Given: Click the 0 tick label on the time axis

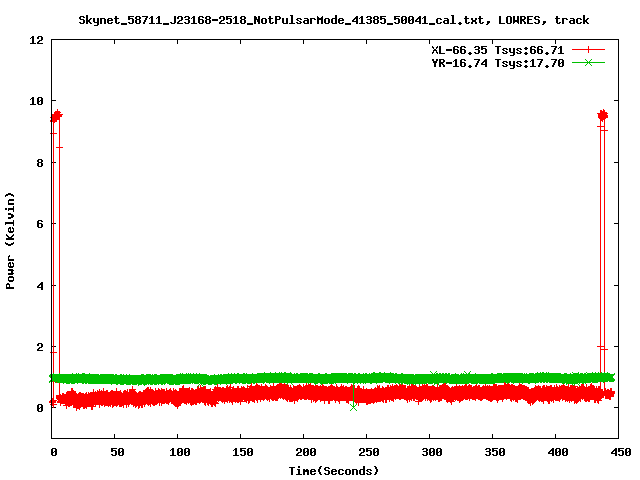Looking at the screenshot, I should (x=54, y=452).
